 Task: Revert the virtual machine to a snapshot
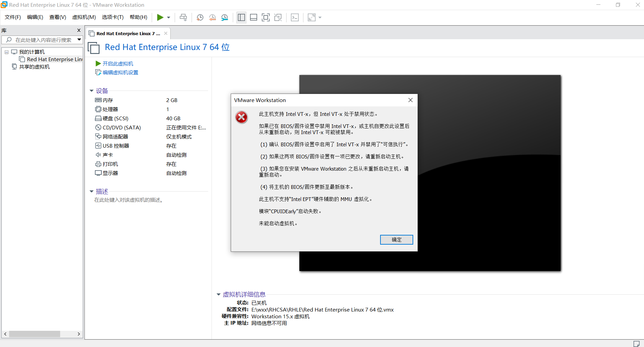click(x=213, y=17)
